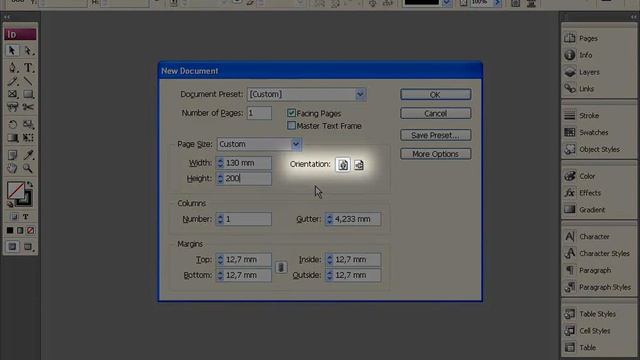Click the Width input field
The height and width of the screenshot is (360, 640).
(x=248, y=163)
